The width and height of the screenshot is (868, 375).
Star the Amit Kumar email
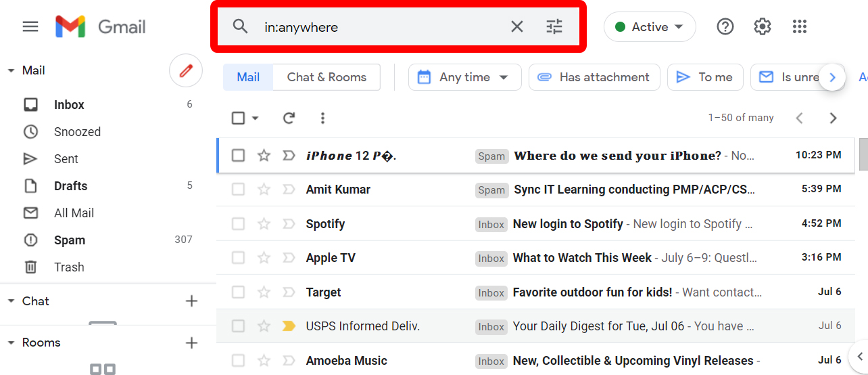pos(264,190)
